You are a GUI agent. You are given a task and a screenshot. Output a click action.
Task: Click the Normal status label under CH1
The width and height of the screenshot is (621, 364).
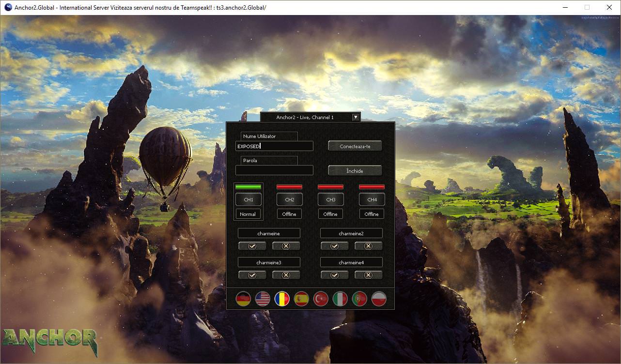tap(248, 213)
